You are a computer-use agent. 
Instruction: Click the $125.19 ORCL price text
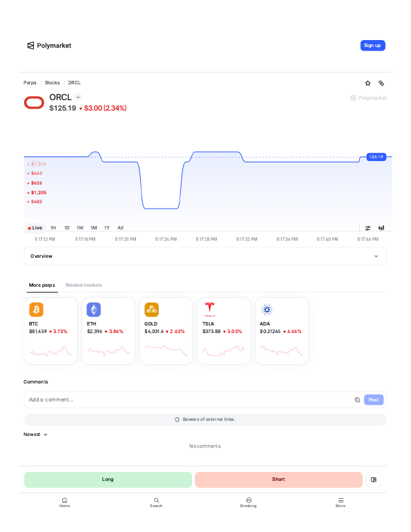pyautogui.click(x=63, y=108)
